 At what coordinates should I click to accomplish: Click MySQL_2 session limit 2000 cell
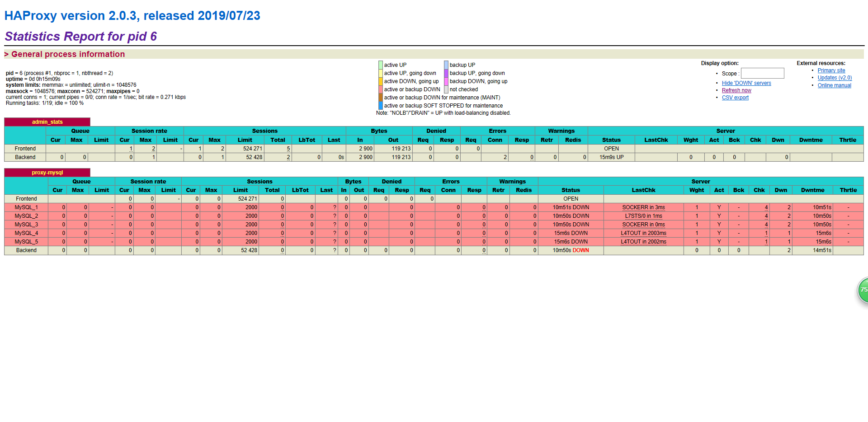pyautogui.click(x=251, y=216)
